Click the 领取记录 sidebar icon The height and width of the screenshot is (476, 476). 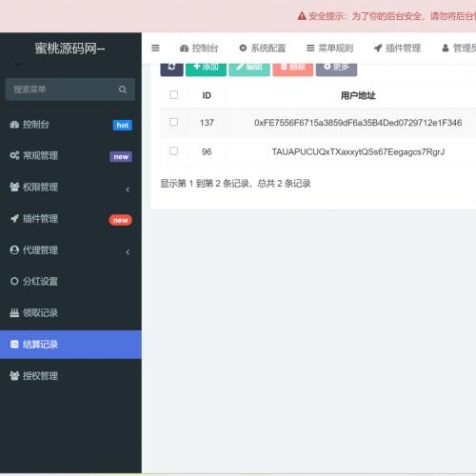click(14, 313)
